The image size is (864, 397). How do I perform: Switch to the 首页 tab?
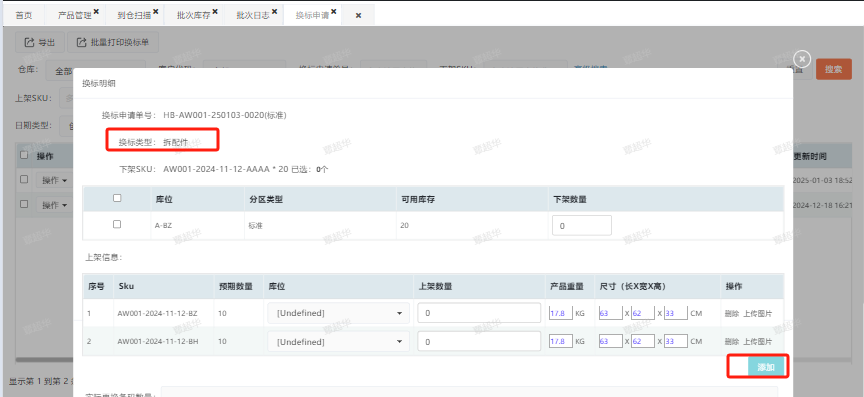tap(24, 15)
